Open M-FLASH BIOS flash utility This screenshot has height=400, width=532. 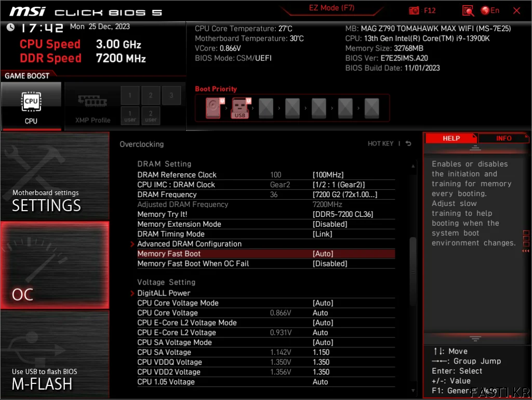[55, 355]
